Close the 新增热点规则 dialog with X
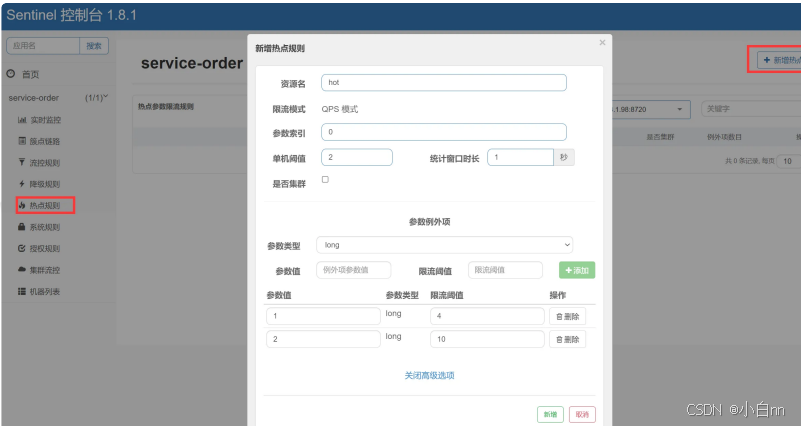Image resolution: width=801 pixels, height=426 pixels. point(602,42)
